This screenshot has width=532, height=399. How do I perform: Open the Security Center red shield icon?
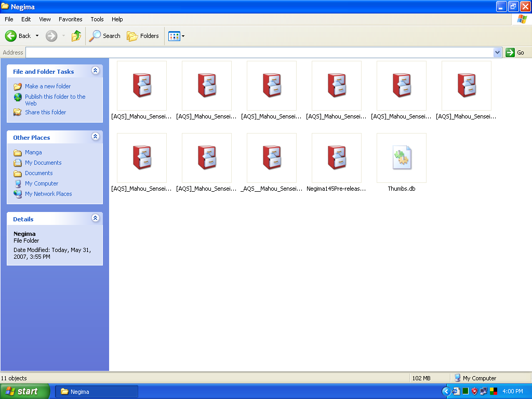coord(475,391)
